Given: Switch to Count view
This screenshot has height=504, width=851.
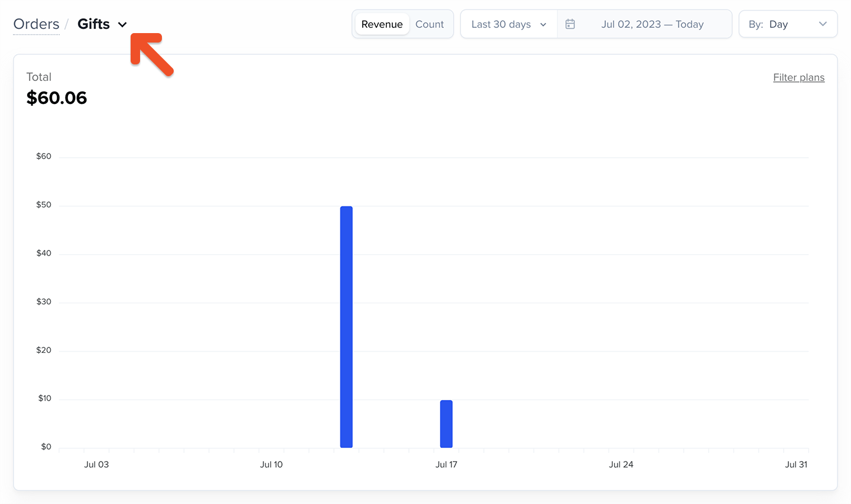Looking at the screenshot, I should (x=430, y=24).
